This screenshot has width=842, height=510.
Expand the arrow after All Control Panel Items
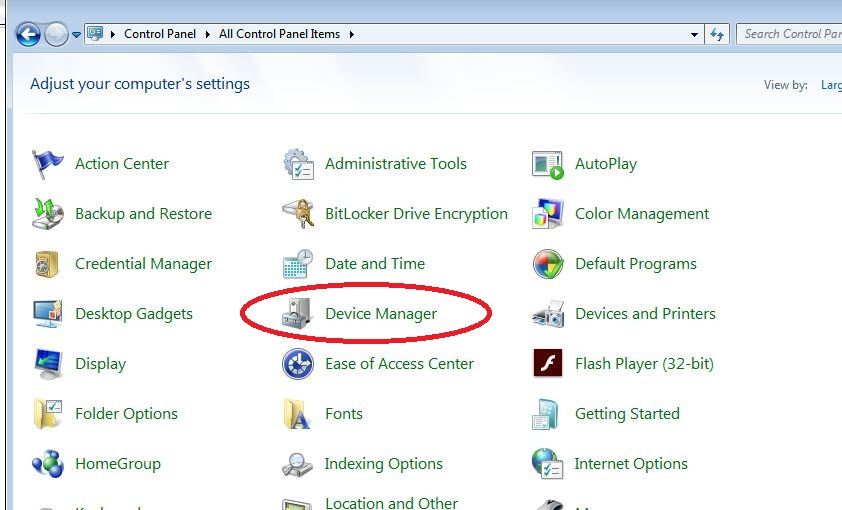click(352, 34)
